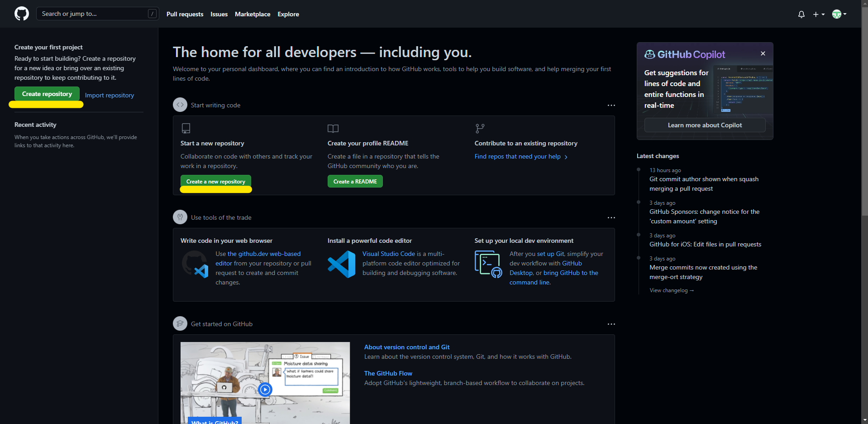Open the GitHub Desktop link
The height and width of the screenshot is (424, 868).
click(x=546, y=268)
